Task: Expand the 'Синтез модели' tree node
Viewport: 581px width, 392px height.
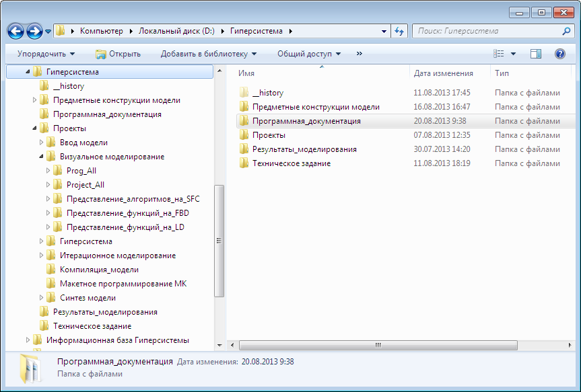Action: click(41, 297)
